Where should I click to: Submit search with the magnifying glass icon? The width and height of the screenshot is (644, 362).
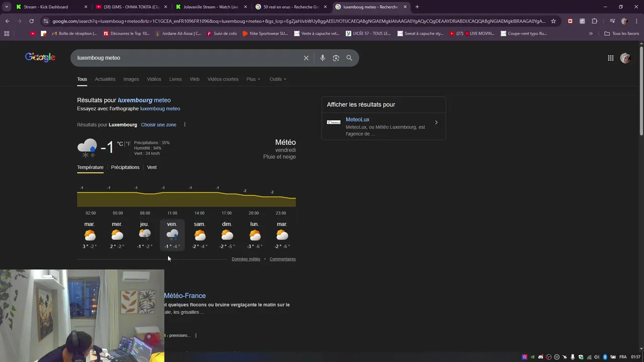pyautogui.click(x=349, y=58)
